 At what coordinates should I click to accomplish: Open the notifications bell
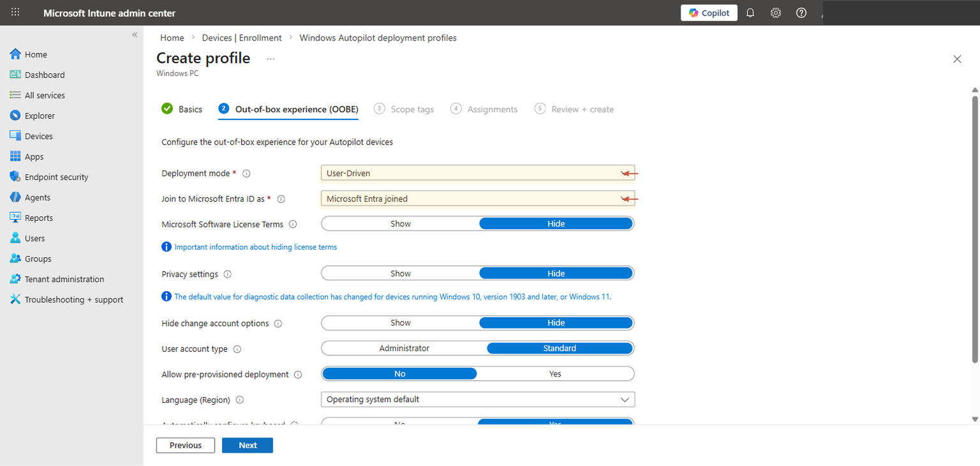(x=750, y=12)
